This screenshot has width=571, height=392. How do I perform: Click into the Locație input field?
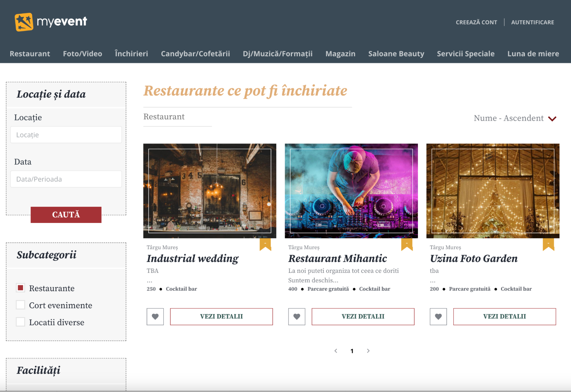[x=66, y=135]
